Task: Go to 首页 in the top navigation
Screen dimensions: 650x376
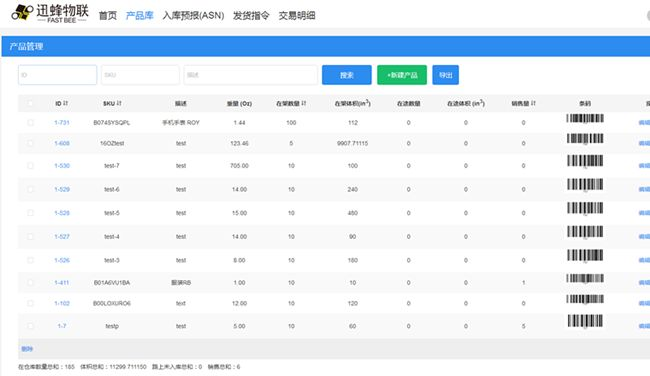Action: coord(108,16)
